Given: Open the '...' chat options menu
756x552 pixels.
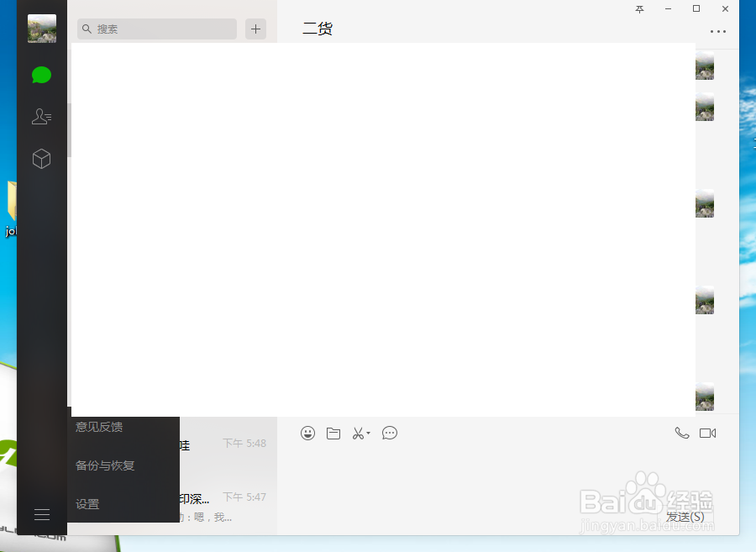Looking at the screenshot, I should point(718,31).
